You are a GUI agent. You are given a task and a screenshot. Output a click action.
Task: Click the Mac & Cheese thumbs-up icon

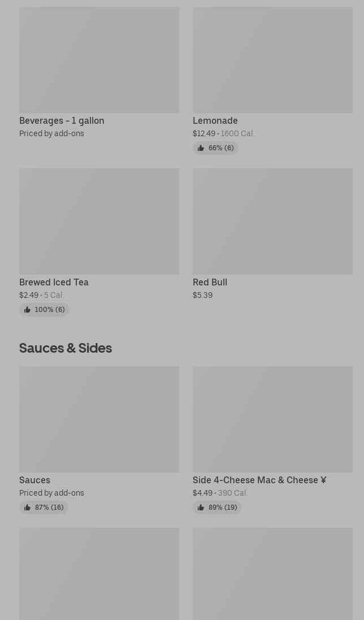point(201,508)
